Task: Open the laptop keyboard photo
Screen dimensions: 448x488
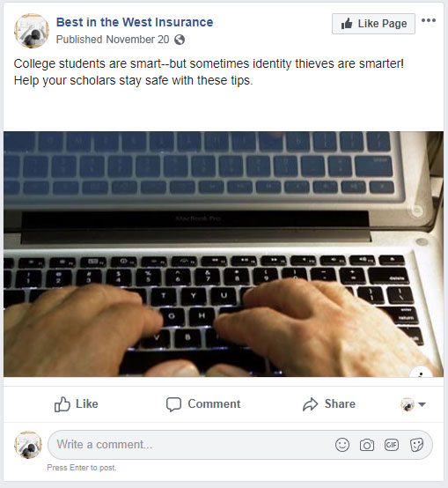Action: coord(224,254)
